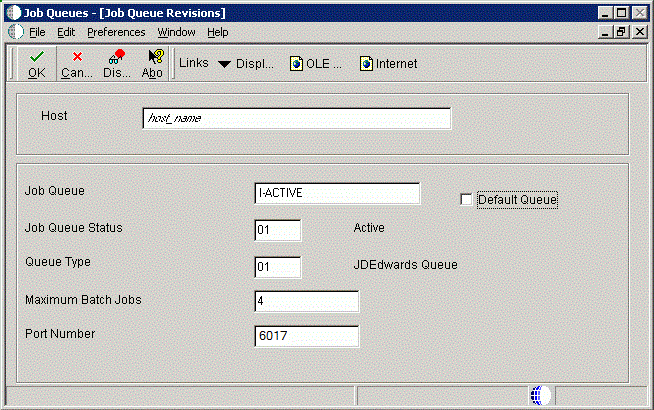
Task: Close the inner Job Queue Revisions window
Action: coord(640,32)
